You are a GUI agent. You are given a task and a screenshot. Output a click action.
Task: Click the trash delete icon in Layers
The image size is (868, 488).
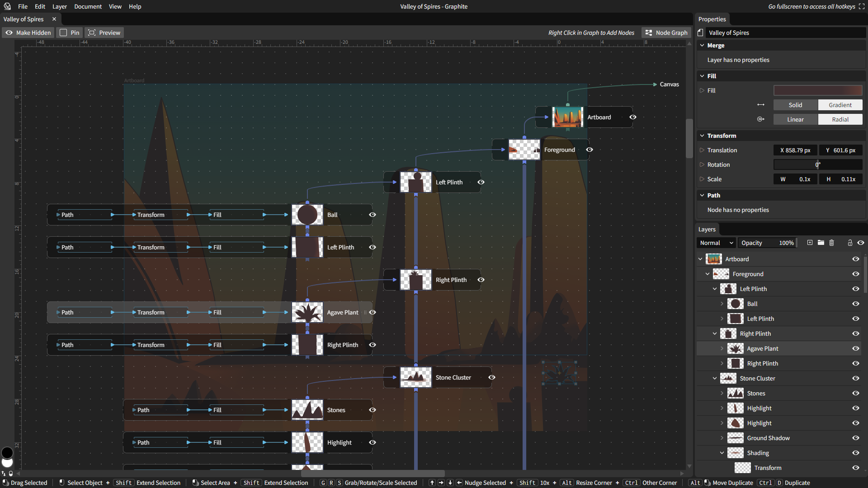[831, 243]
